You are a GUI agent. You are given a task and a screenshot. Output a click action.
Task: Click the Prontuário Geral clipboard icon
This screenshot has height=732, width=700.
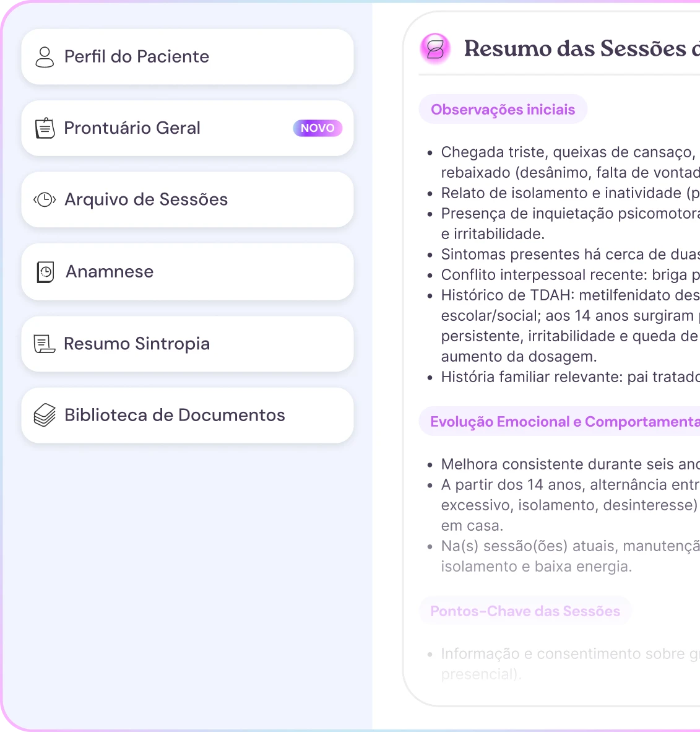point(45,128)
